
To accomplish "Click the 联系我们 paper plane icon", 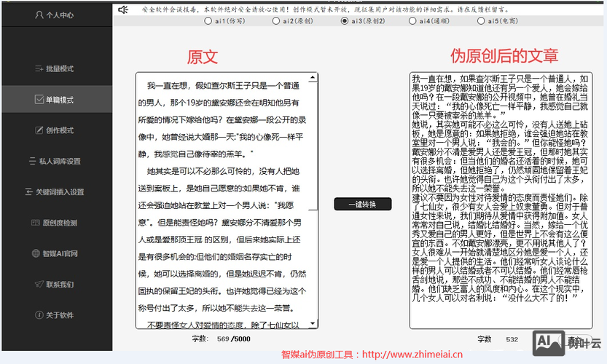I will click(40, 284).
